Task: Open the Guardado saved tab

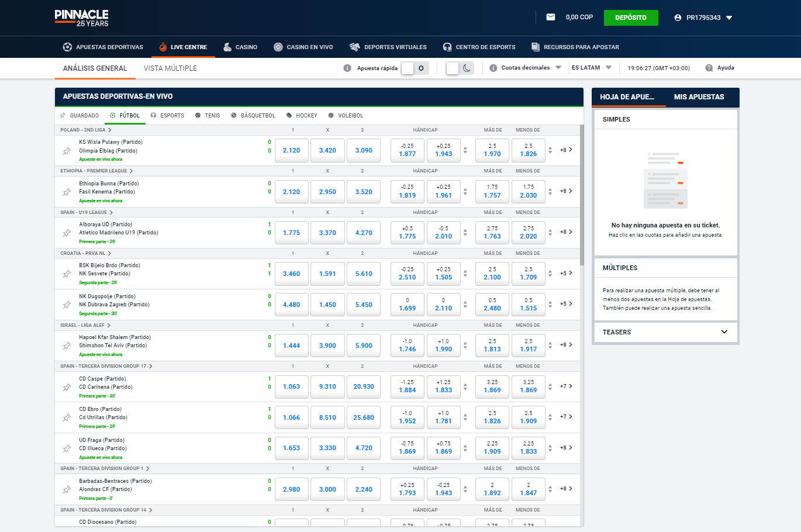Action: click(x=80, y=116)
